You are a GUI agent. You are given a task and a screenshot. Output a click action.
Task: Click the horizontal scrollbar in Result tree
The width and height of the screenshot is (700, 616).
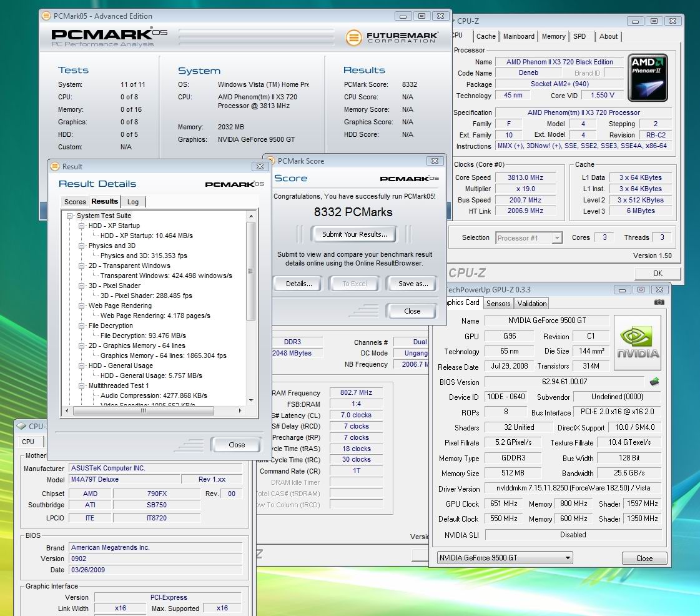[143, 410]
